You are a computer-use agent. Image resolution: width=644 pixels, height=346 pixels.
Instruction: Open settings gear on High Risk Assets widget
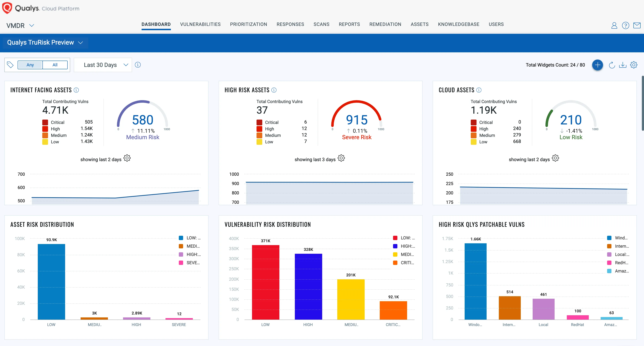(x=341, y=158)
